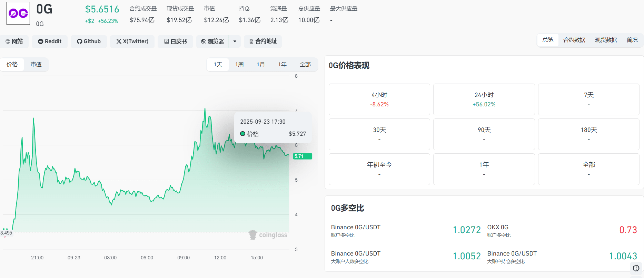Click the 总供应量 10.00亿 value
This screenshot has width=644, height=278.
pyautogui.click(x=309, y=20)
